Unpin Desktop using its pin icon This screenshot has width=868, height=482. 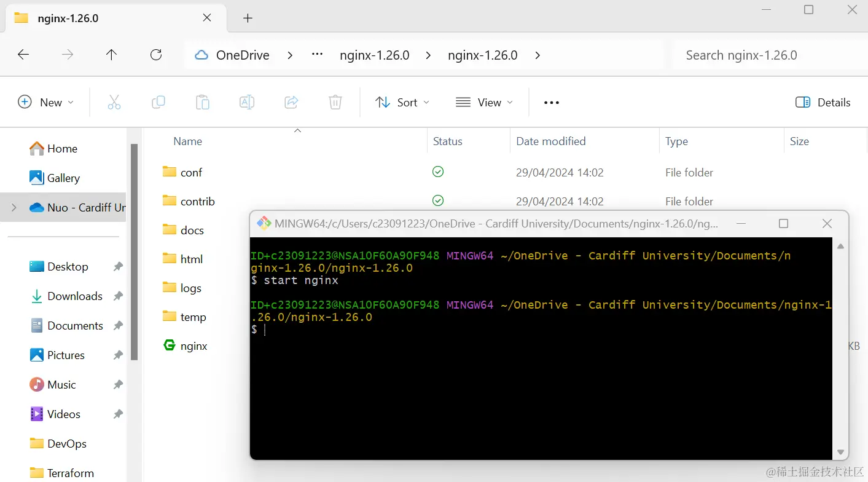click(x=118, y=266)
